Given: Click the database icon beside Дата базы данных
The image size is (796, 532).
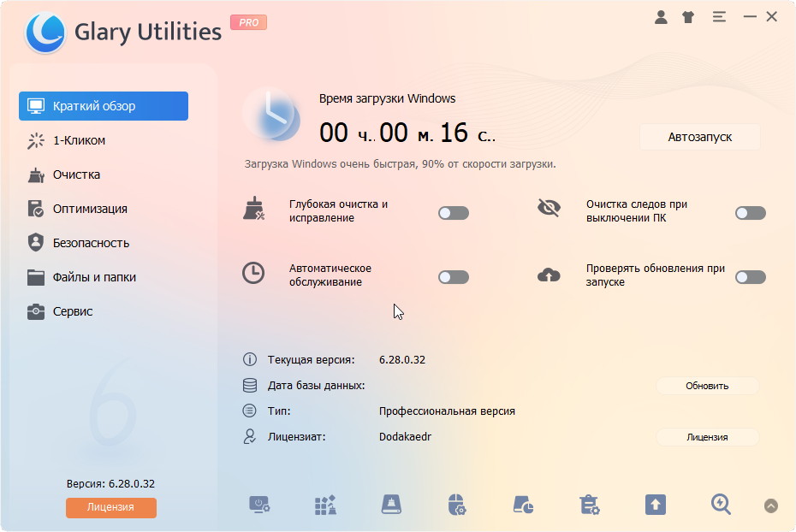Looking at the screenshot, I should coord(249,386).
